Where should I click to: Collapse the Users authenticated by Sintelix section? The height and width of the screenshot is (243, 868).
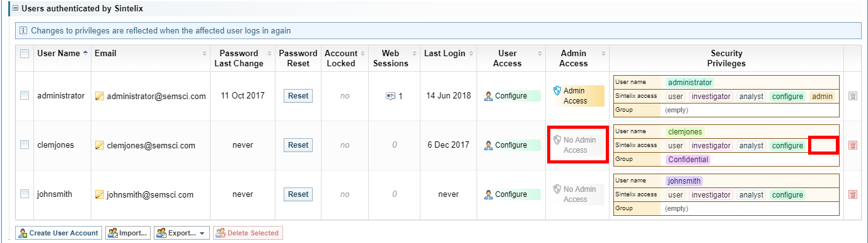(15, 9)
